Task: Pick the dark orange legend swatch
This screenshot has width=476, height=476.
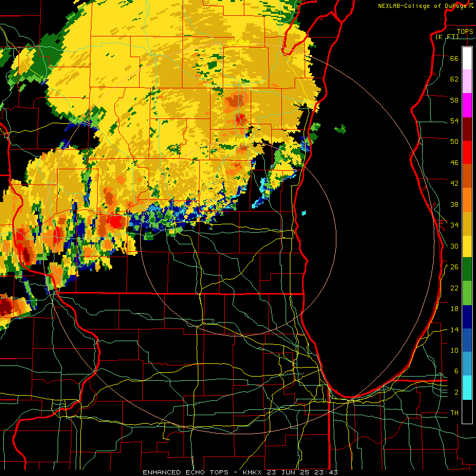Action: click(467, 176)
